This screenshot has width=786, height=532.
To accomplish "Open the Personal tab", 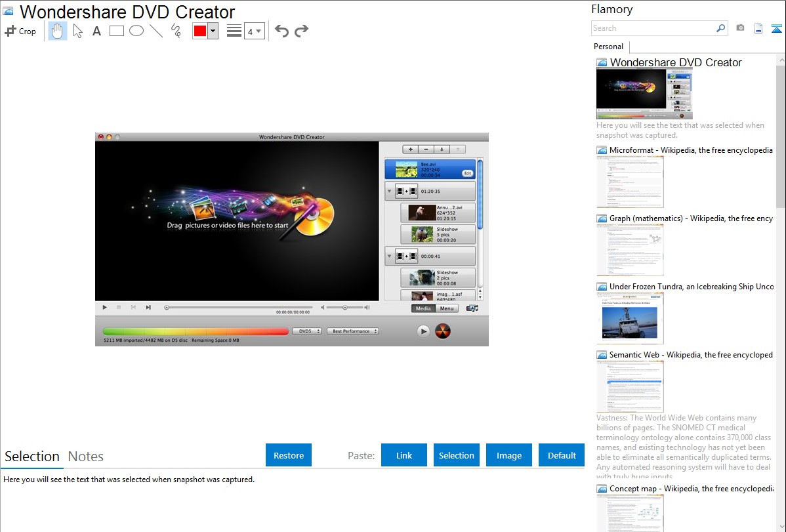I will (x=608, y=47).
